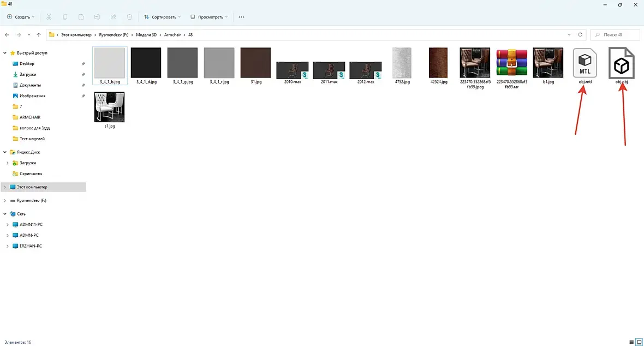Viewport: 644px width, 346px height.
Task: Expand ADMN11-PC network node
Action: click(x=8, y=224)
